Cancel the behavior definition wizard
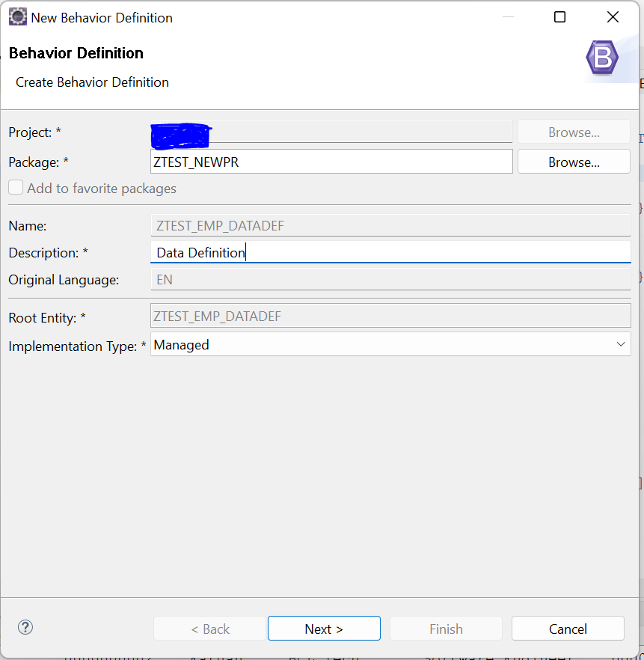Image resolution: width=644 pixels, height=660 pixels. click(568, 629)
